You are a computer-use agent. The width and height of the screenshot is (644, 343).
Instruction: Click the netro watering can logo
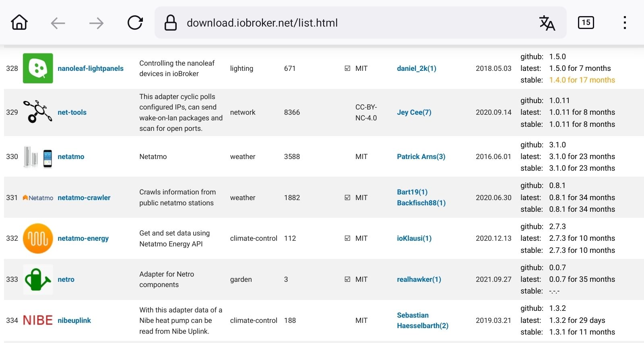coord(38,279)
